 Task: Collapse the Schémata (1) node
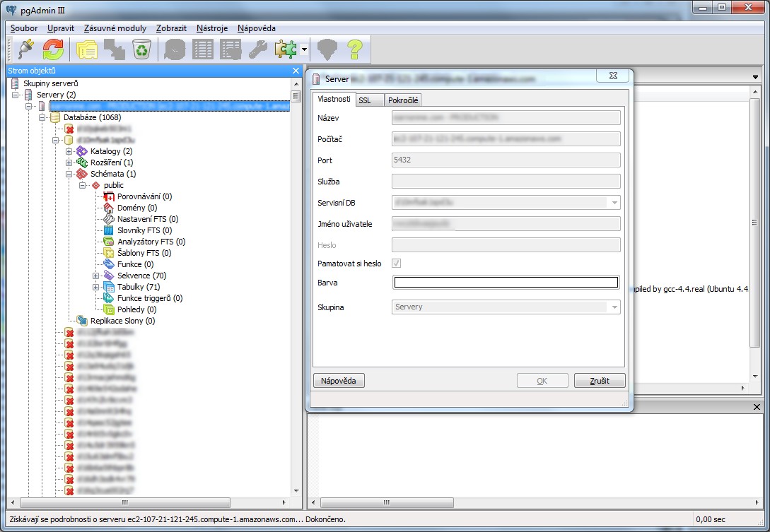69,174
